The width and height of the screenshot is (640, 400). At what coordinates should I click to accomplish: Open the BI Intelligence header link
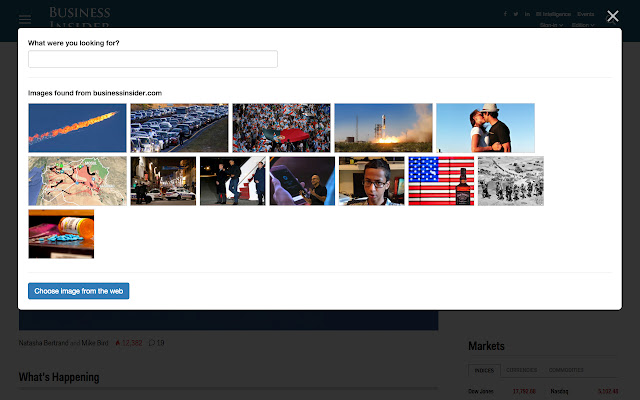[x=553, y=14]
